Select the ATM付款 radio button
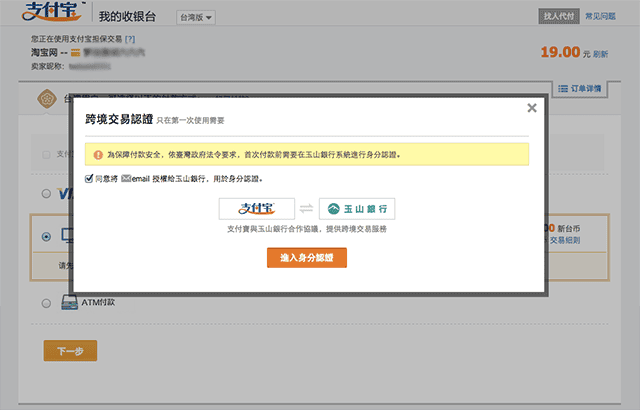Viewport: 640px width, 410px height. [x=46, y=303]
